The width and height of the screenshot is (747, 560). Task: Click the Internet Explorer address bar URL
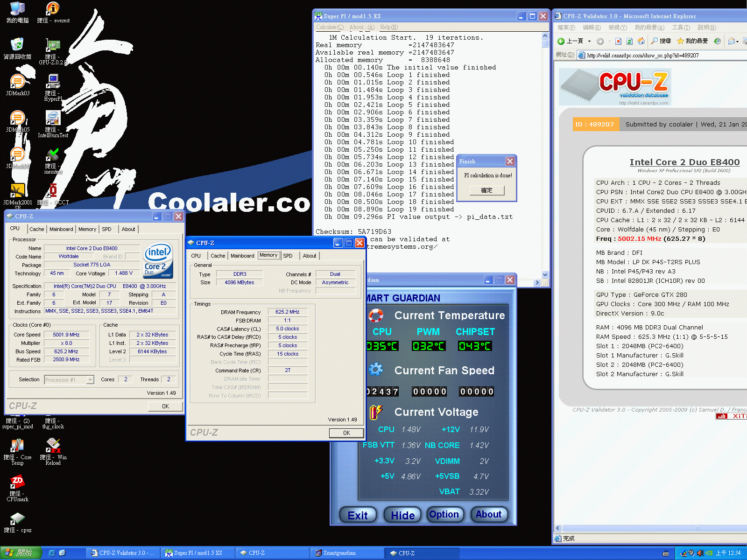[x=643, y=55]
